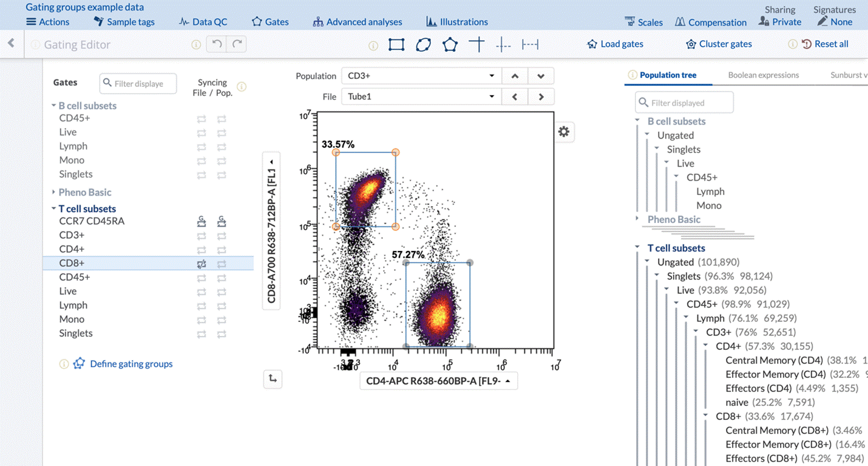Toggle file syncing for CD8+ gate
Screen dimensions: 868x466
(x=202, y=264)
